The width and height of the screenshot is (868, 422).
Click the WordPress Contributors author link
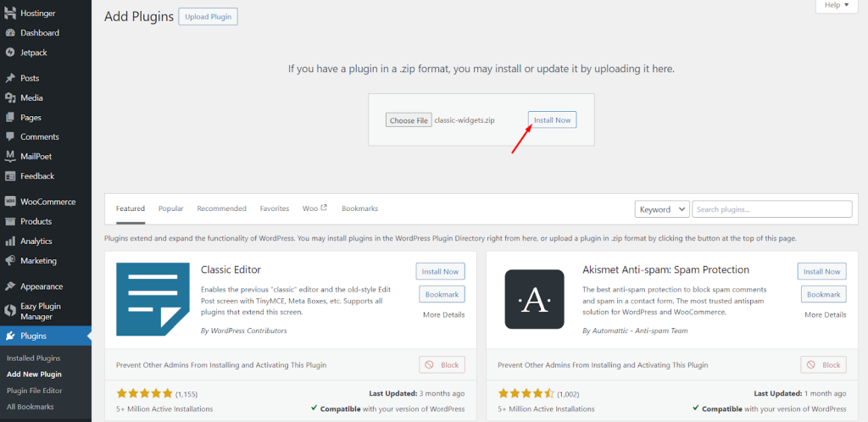pyautogui.click(x=248, y=330)
